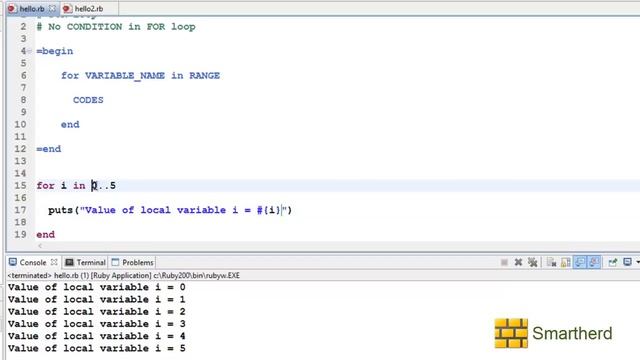Click the 'for VARIABLE_NAME in RANGE' line
Screen dimensions: 640x360
(140, 76)
